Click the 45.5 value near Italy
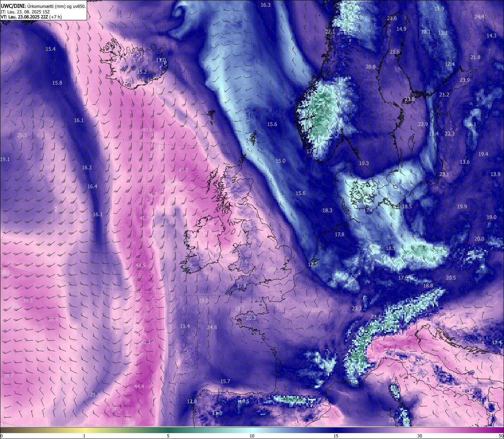The height and width of the screenshot is (439, 504). pyautogui.click(x=408, y=348)
